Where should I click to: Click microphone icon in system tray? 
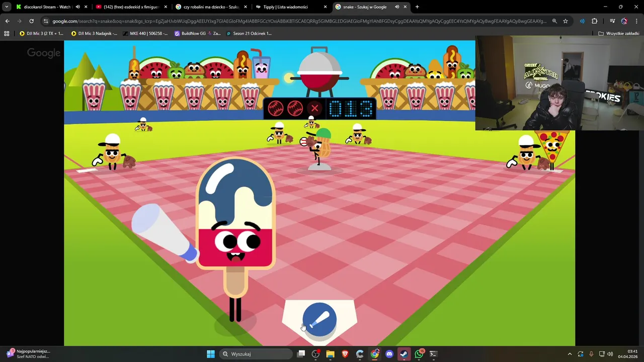tap(591, 354)
